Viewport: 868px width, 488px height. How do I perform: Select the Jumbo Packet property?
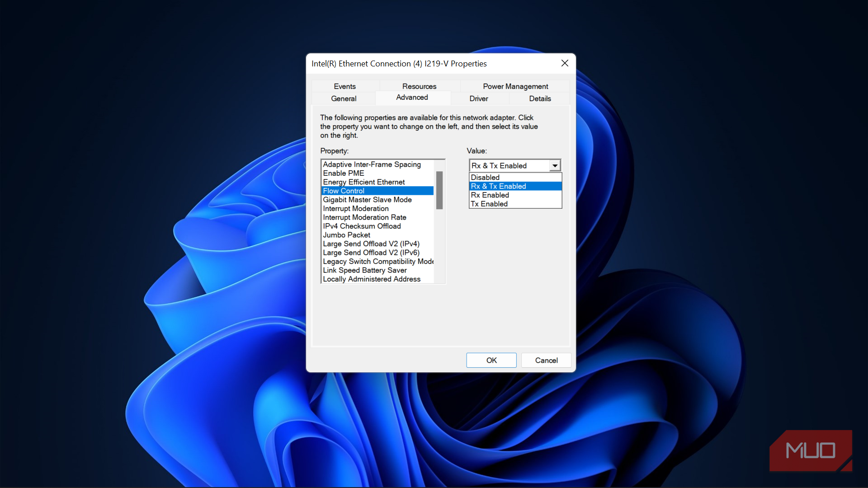[377, 235]
